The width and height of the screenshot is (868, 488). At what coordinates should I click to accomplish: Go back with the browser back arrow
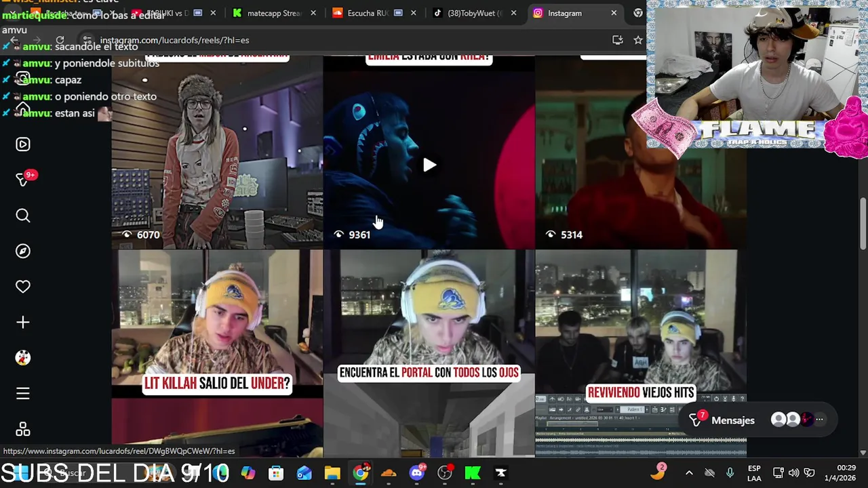coord(14,41)
